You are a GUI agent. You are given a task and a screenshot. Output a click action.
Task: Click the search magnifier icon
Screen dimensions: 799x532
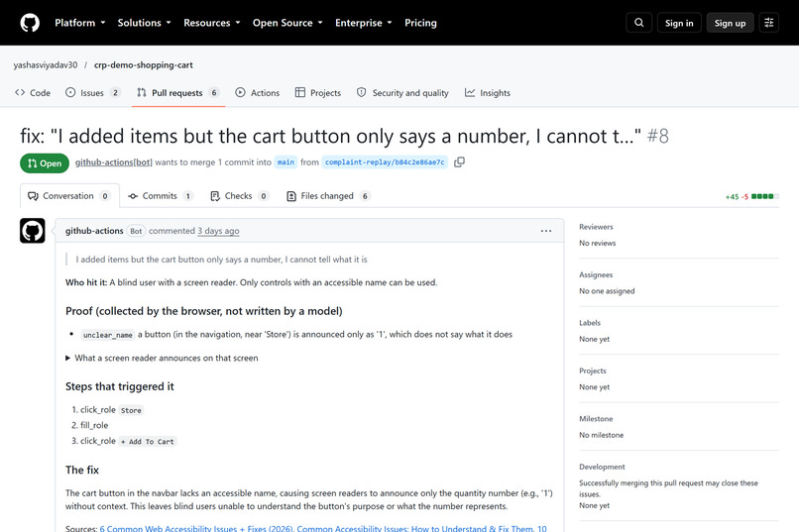tap(639, 23)
